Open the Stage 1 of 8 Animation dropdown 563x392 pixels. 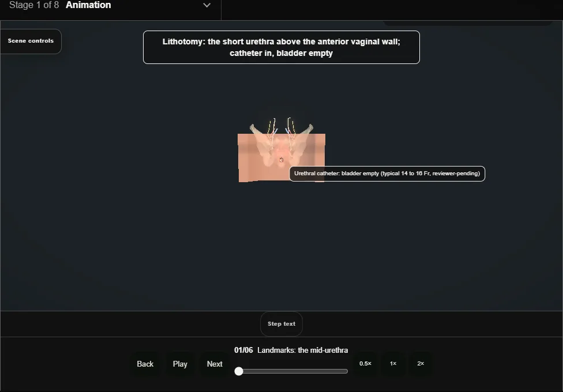(110, 5)
